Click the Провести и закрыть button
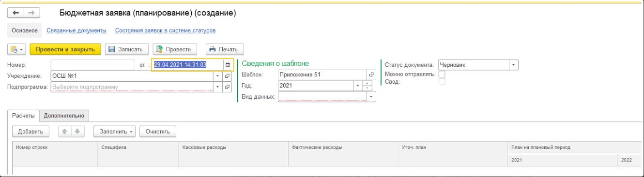Image resolution: width=644 pixels, height=177 pixels. click(65, 49)
